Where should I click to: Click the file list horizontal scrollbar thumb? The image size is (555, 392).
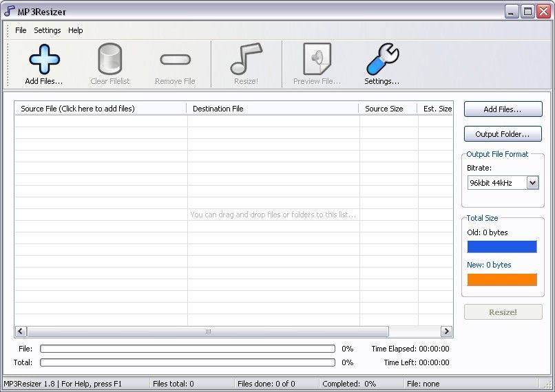click(x=208, y=331)
